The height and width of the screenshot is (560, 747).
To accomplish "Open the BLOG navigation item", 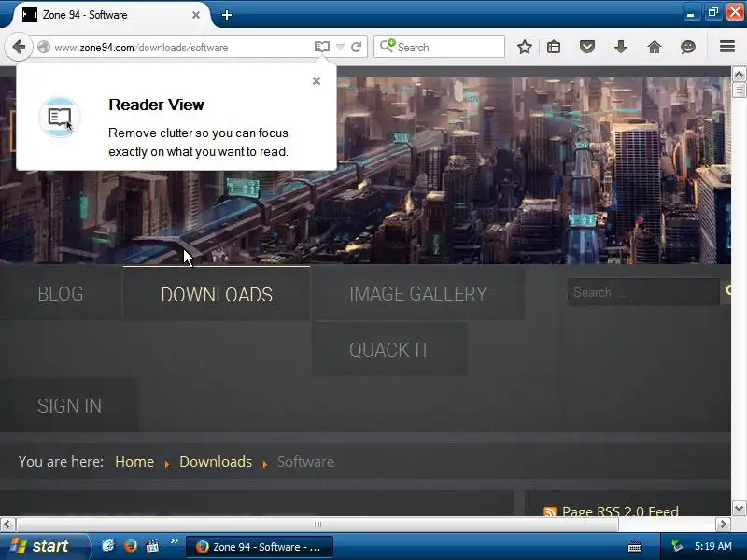I will pos(61,293).
